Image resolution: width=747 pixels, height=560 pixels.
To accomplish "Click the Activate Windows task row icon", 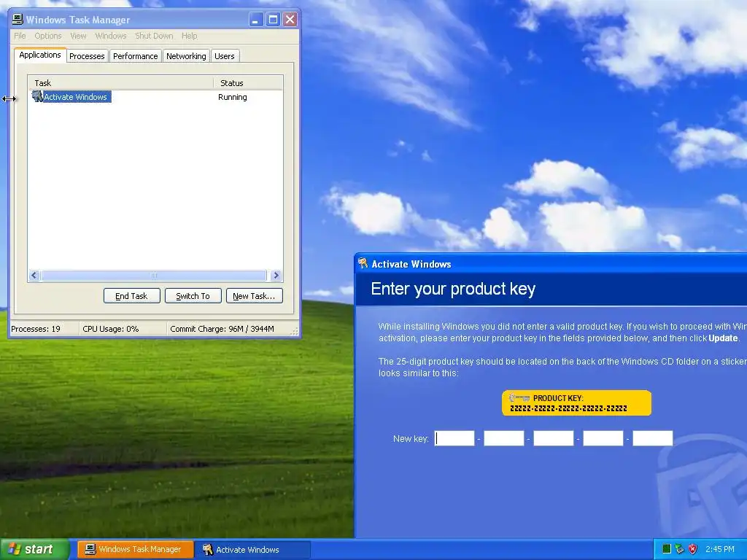I will pyautogui.click(x=37, y=97).
